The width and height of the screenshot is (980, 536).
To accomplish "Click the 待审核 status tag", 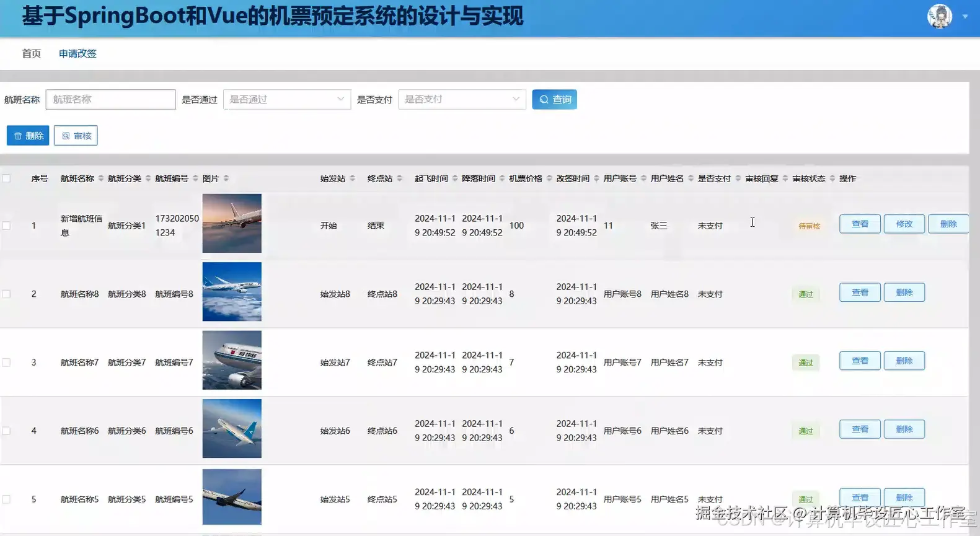I will (x=809, y=226).
